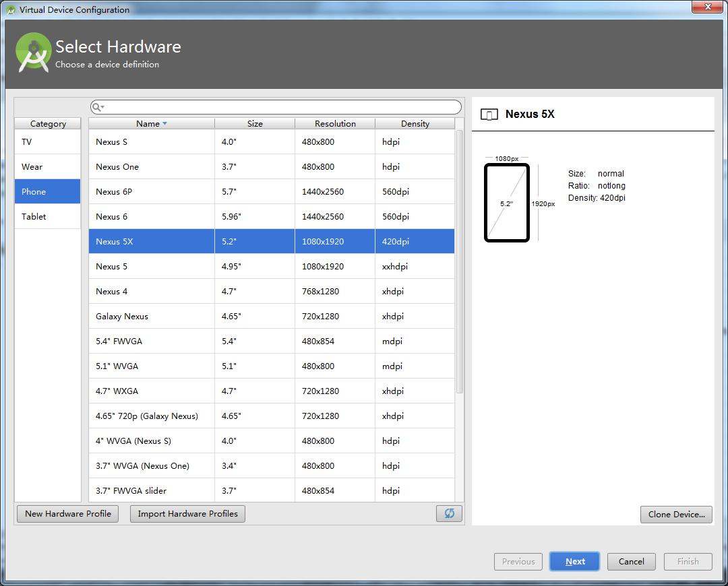Select the Wear category
This screenshot has height=586, width=728.
(47, 166)
